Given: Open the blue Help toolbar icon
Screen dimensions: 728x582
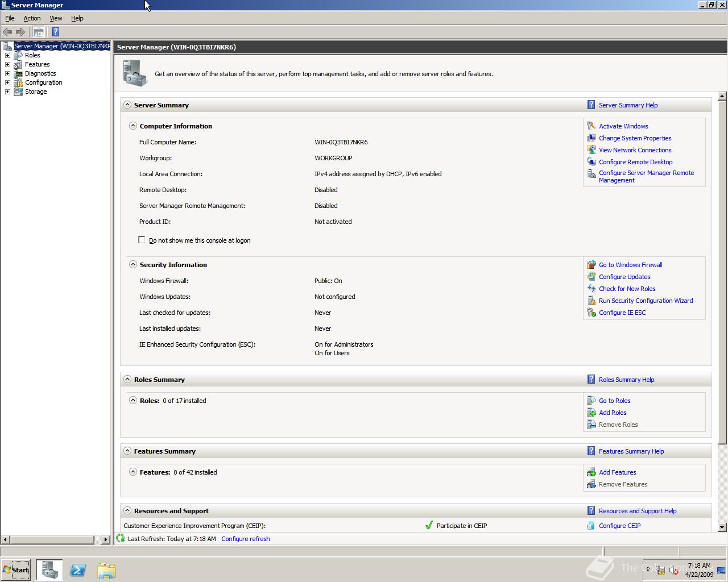Looking at the screenshot, I should click(55, 32).
